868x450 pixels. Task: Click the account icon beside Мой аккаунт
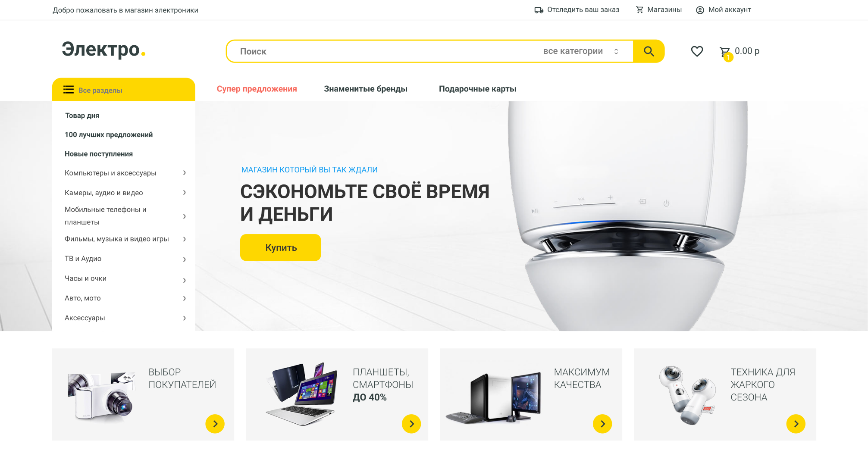point(700,10)
